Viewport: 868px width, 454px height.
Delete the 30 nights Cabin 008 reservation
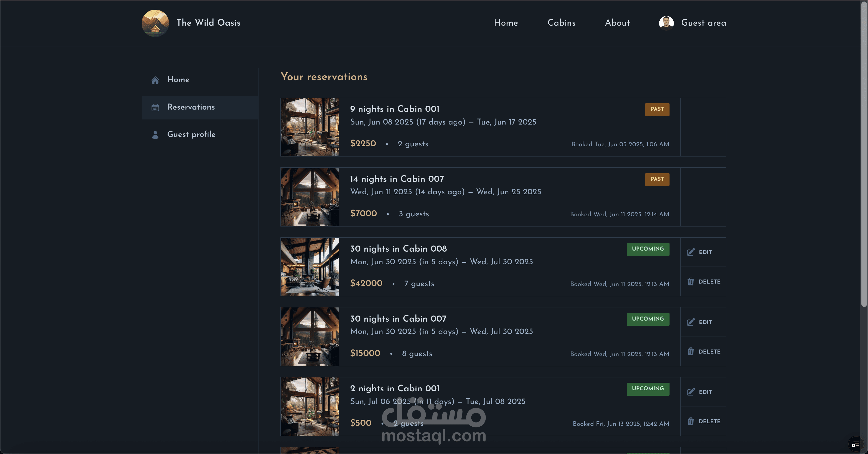[703, 282]
